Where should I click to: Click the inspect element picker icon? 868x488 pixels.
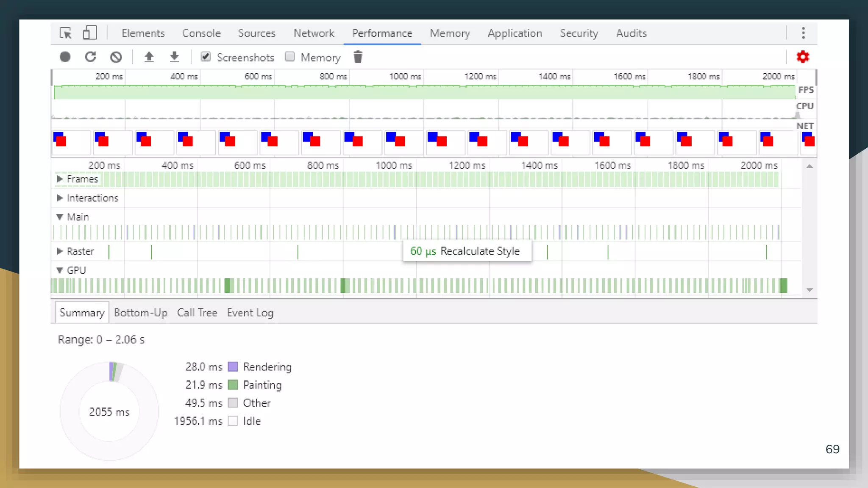pyautogui.click(x=66, y=33)
